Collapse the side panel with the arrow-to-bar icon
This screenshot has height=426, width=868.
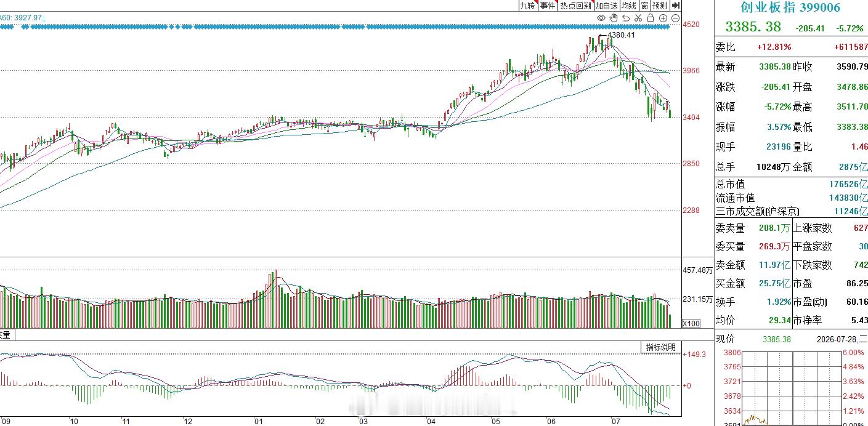676,6
